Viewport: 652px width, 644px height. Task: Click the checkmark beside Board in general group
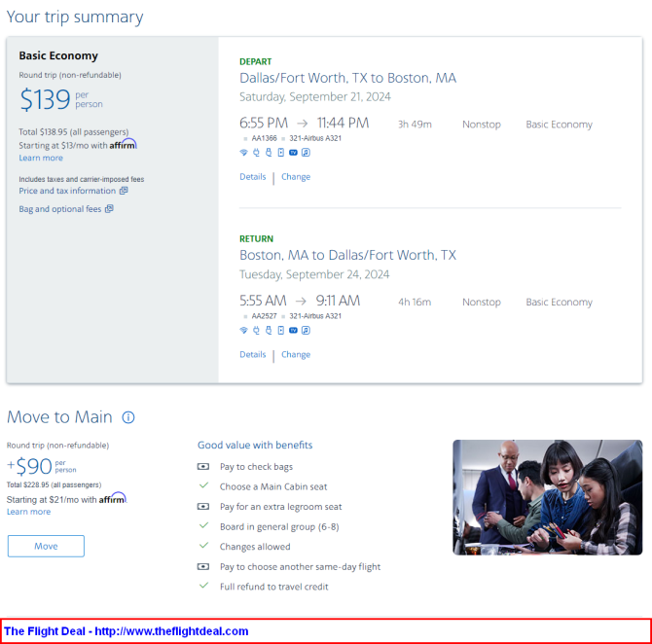(x=203, y=525)
